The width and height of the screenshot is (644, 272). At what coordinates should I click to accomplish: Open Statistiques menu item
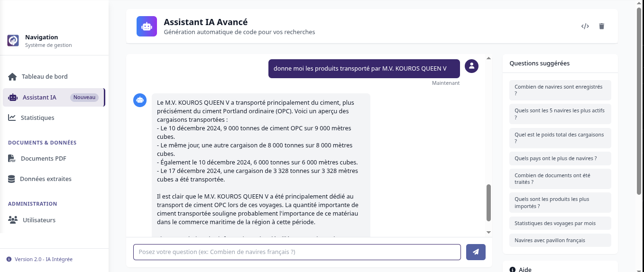(x=54, y=118)
